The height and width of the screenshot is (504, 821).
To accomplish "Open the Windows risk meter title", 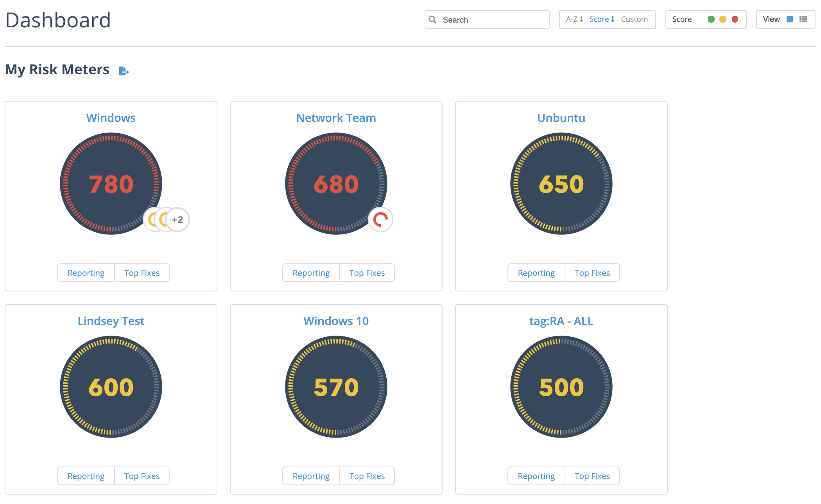I will pyautogui.click(x=111, y=118).
